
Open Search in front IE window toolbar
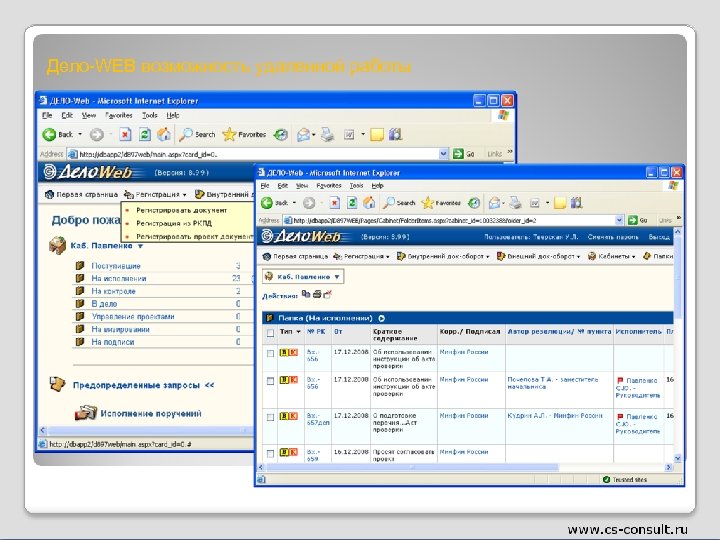pyautogui.click(x=399, y=202)
